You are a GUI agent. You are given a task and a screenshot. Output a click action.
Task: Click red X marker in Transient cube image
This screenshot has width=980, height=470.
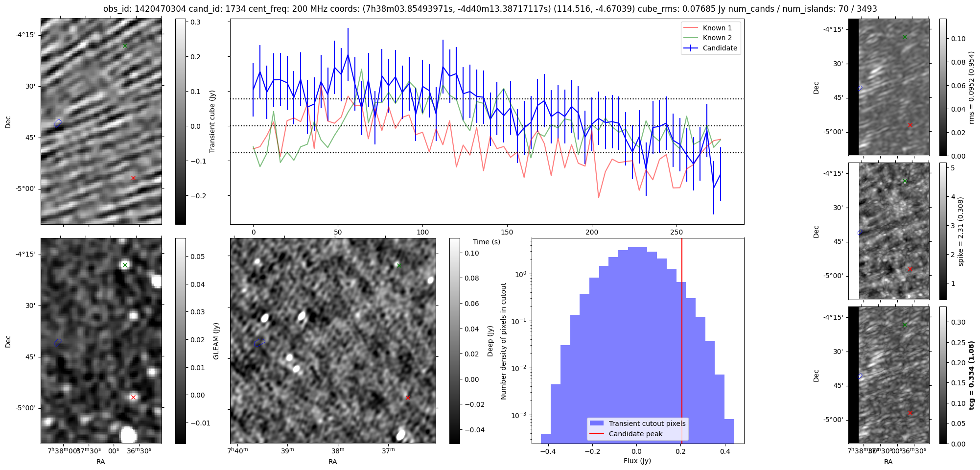pyautogui.click(x=133, y=178)
